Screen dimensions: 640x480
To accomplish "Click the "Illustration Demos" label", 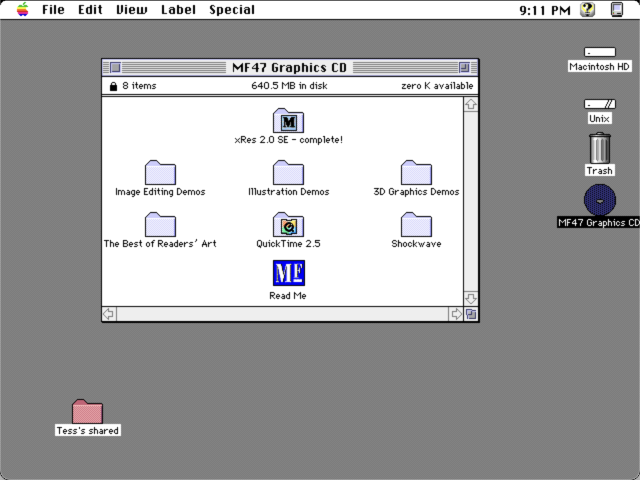I will (x=289, y=192).
